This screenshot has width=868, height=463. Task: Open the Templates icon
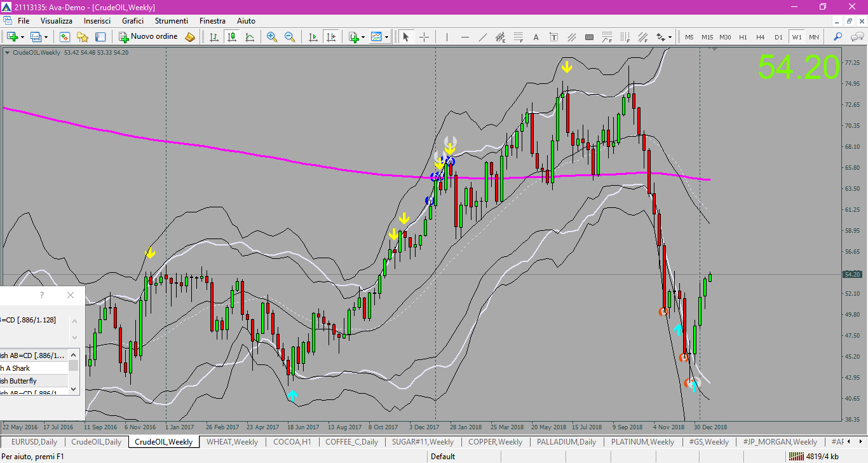click(x=377, y=37)
